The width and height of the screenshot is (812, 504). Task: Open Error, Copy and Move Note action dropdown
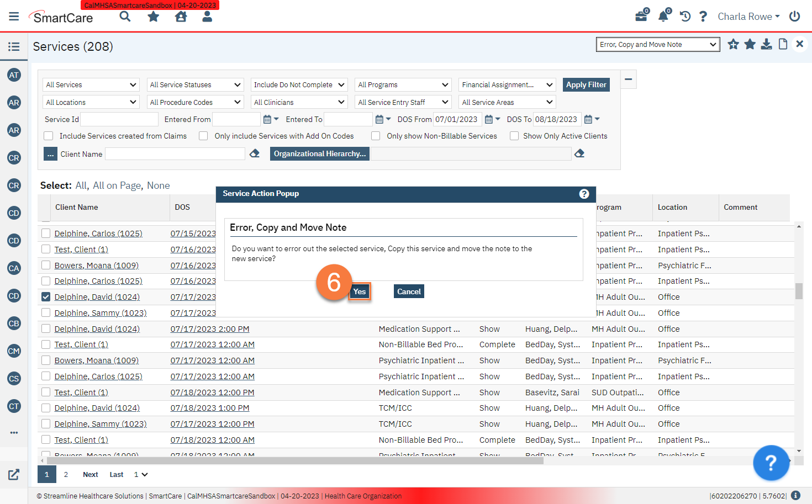point(657,45)
